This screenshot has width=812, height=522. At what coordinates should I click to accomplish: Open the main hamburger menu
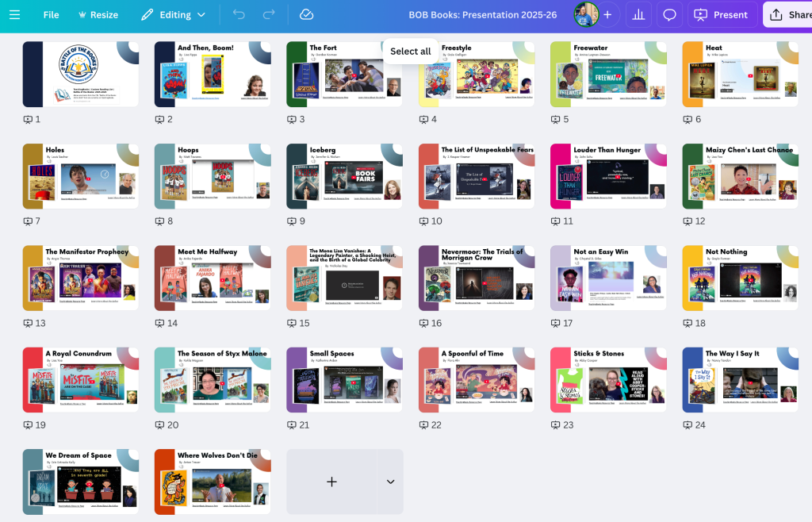(x=14, y=14)
